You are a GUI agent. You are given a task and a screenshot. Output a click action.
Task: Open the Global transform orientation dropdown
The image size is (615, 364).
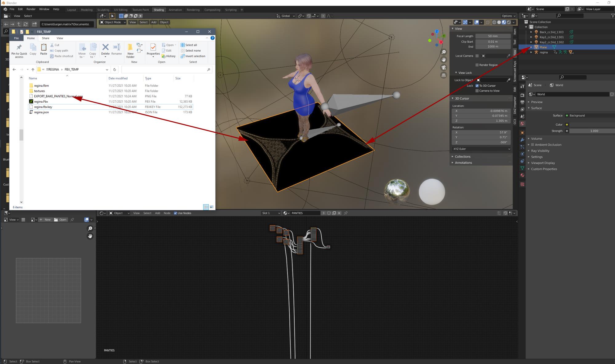click(x=286, y=16)
